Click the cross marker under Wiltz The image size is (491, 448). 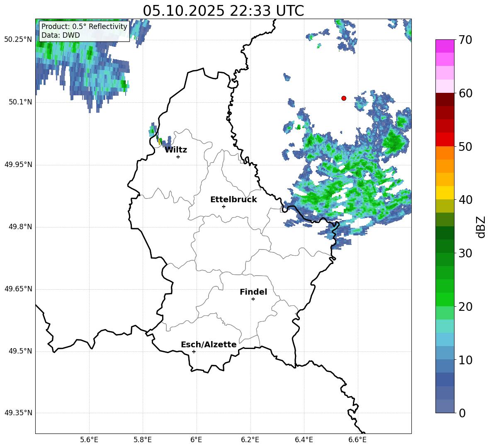coord(178,157)
